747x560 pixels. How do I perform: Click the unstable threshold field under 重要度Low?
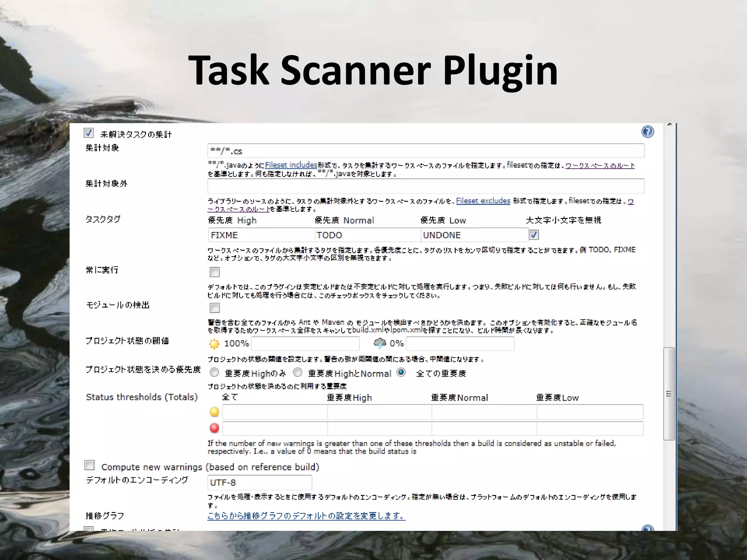pos(590,412)
